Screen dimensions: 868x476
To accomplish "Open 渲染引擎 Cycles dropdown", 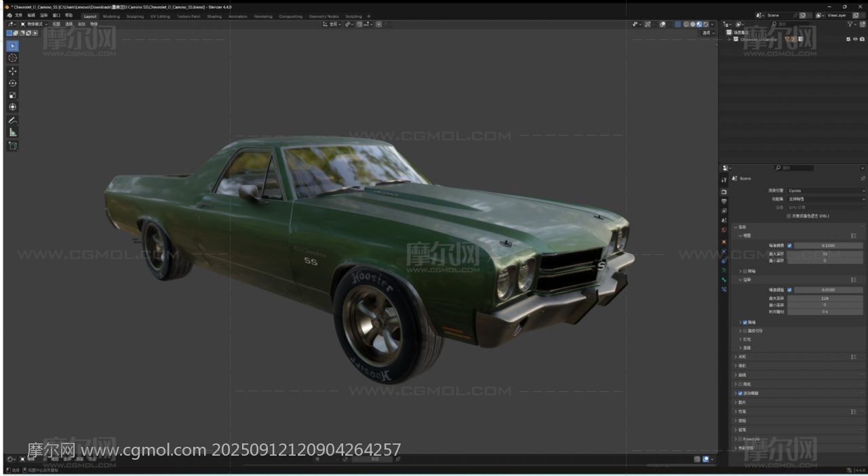I will point(826,191).
